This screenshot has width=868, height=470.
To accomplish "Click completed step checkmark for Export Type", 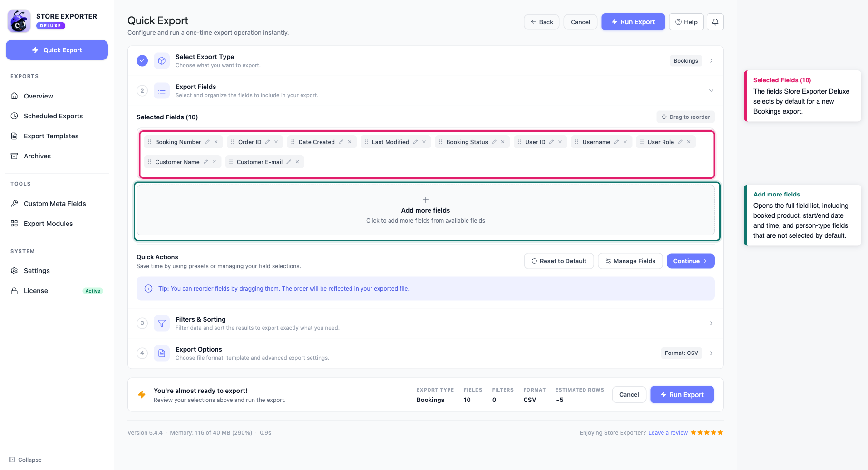I will click(142, 60).
